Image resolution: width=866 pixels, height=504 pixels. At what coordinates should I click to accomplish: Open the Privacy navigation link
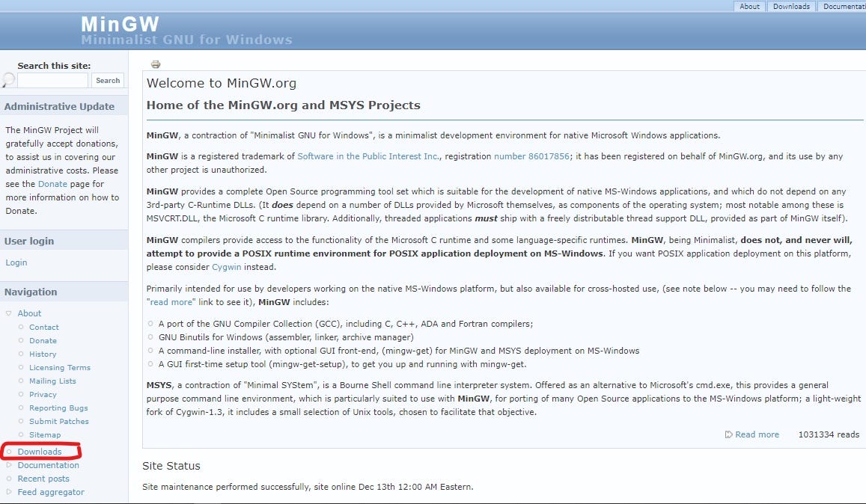click(x=43, y=395)
